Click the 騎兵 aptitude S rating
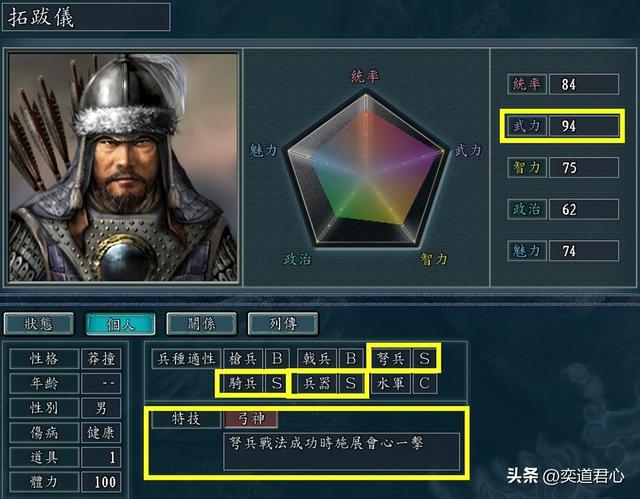 tap(277, 383)
